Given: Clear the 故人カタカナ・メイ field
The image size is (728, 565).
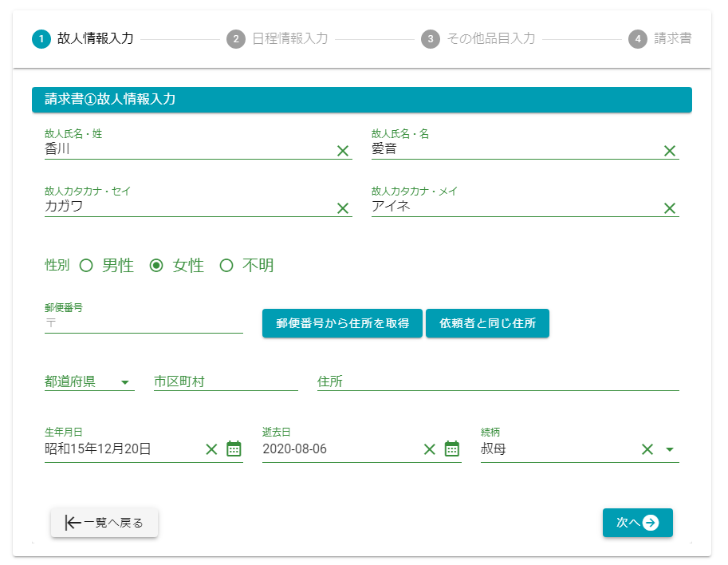Looking at the screenshot, I should point(670,207).
